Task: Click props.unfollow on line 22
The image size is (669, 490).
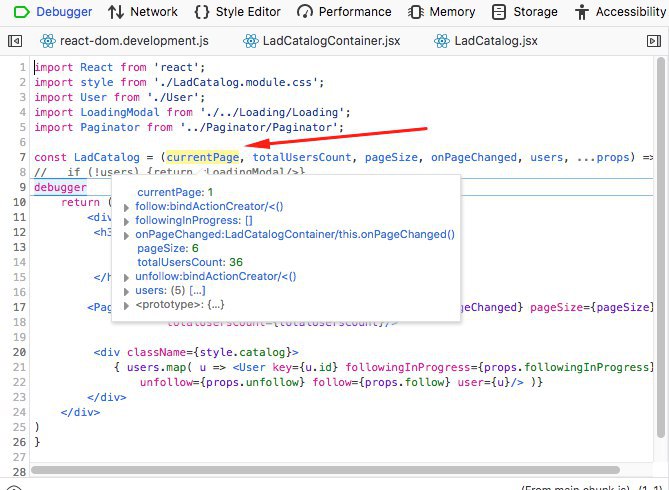Action: click(252, 382)
